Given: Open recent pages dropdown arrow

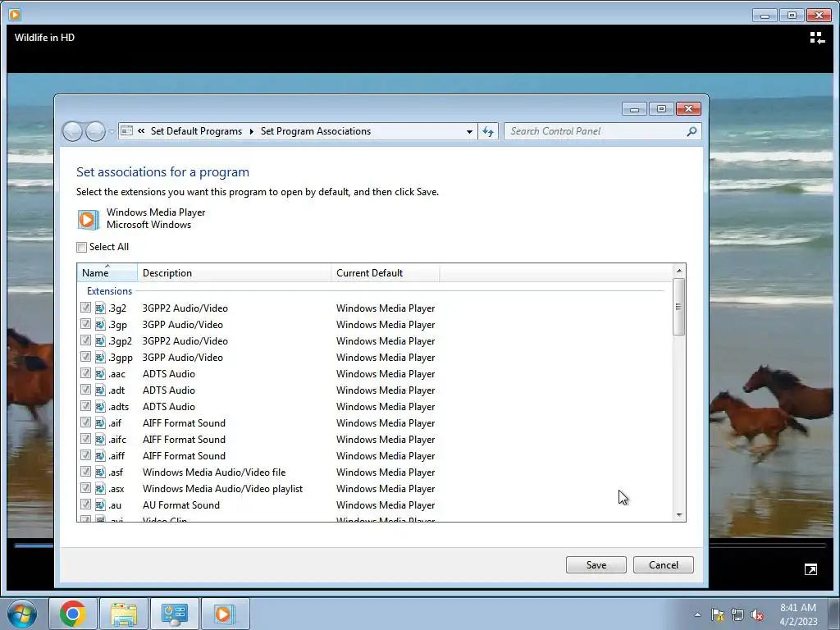Looking at the screenshot, I should pyautogui.click(x=112, y=132).
